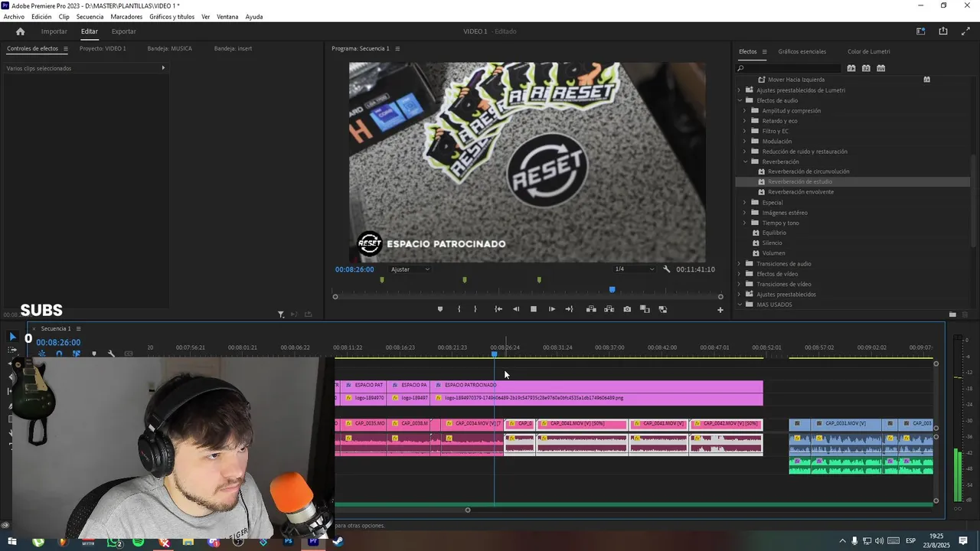Toggle proxies icon in Program monitor
This screenshot has height=551, width=980.
[663, 309]
